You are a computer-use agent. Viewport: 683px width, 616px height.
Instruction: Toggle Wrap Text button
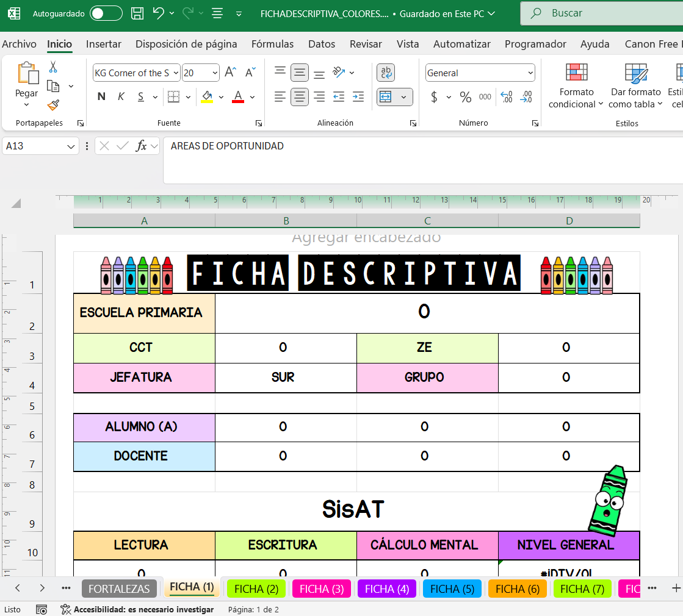386,72
